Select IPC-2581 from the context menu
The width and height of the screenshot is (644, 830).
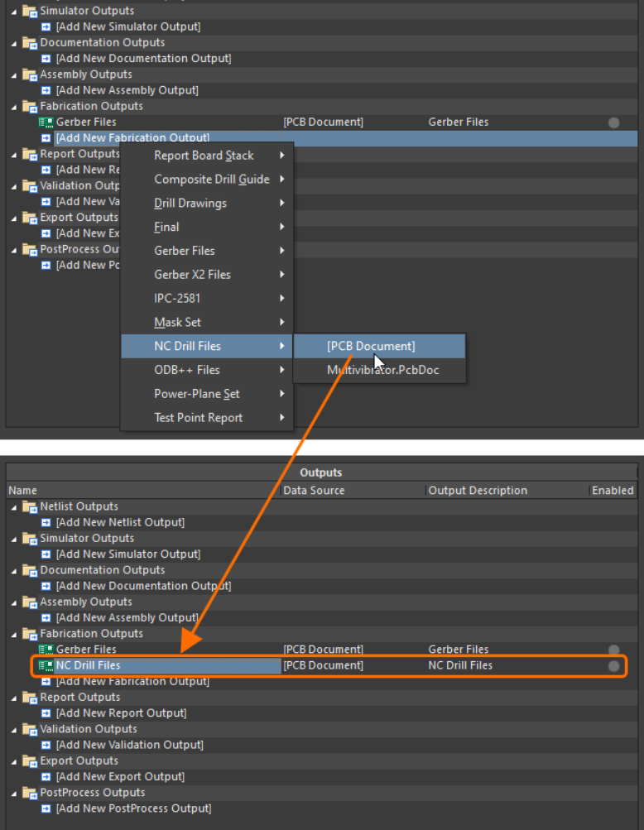[177, 299]
